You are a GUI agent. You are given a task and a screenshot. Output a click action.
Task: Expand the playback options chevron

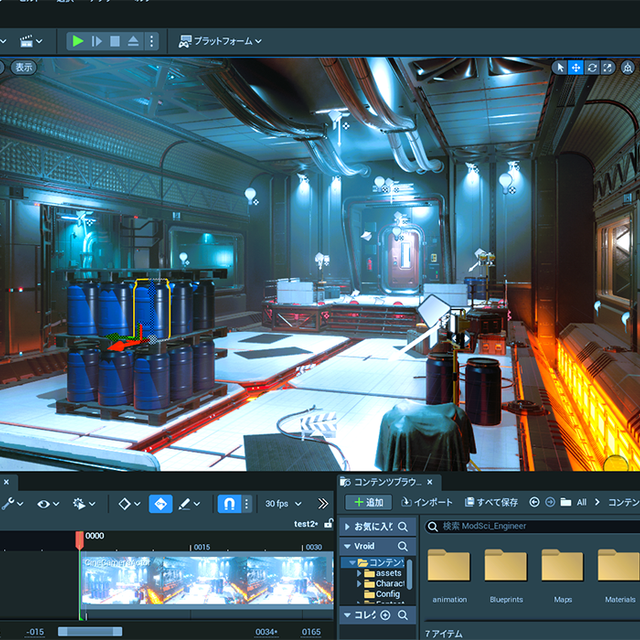(x=92, y=504)
